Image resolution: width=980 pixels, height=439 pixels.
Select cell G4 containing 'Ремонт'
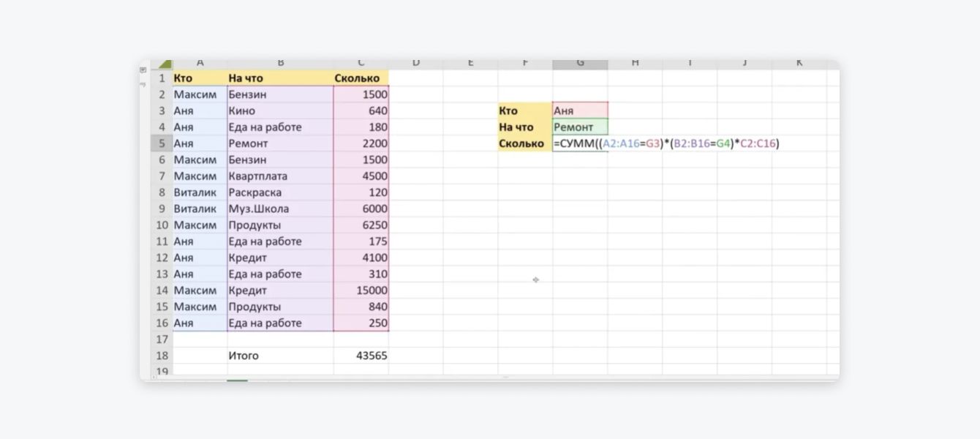[580, 127]
